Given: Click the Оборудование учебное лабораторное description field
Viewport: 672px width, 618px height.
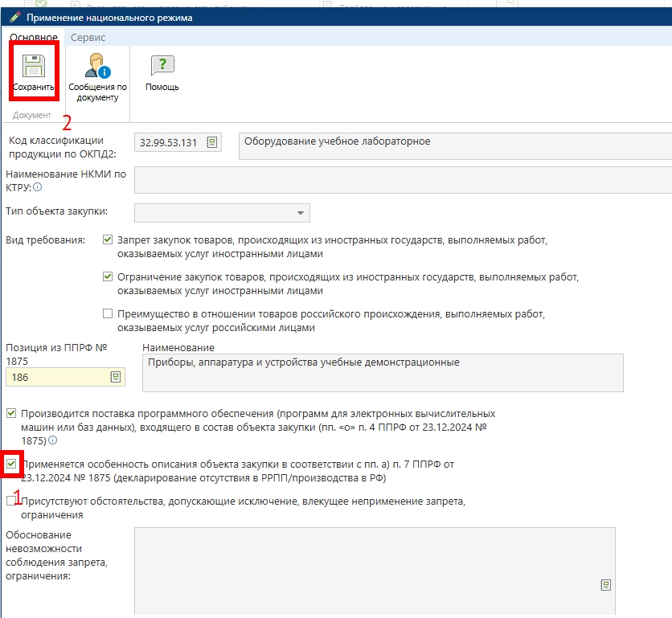Looking at the screenshot, I should click(x=454, y=145).
